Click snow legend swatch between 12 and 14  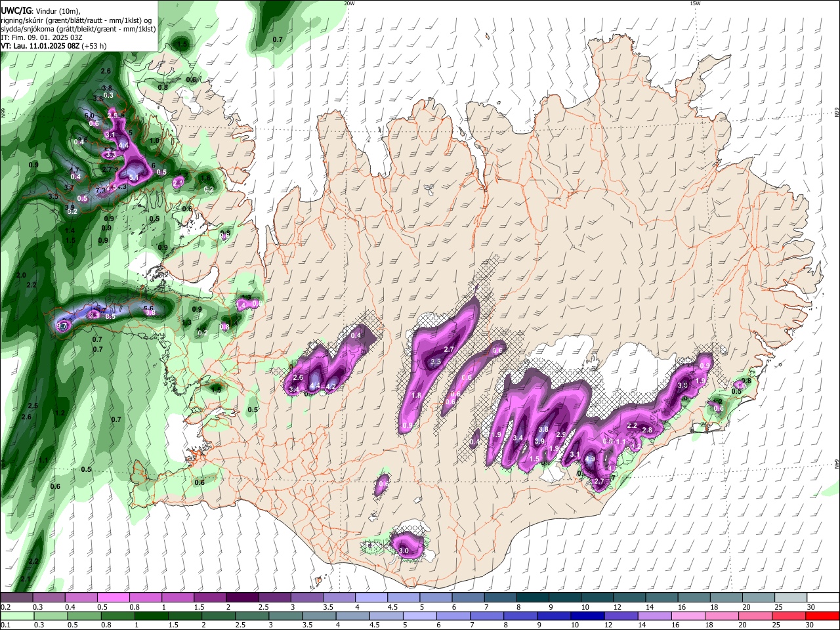(x=630, y=598)
